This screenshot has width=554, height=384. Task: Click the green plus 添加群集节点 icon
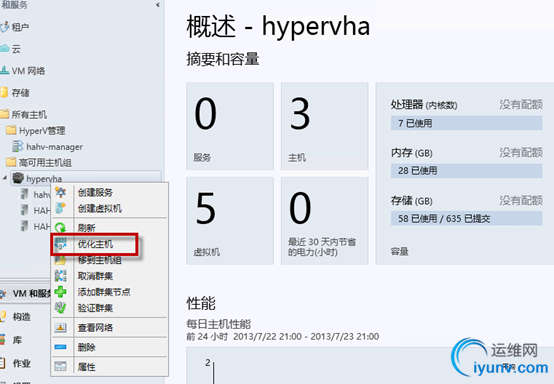60,292
